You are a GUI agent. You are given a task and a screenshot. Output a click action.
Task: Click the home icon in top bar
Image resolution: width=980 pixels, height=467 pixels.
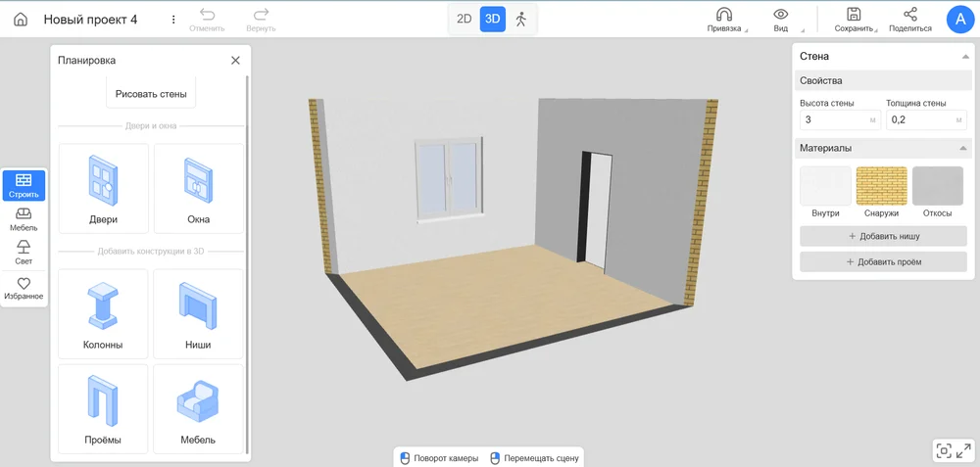(21, 20)
